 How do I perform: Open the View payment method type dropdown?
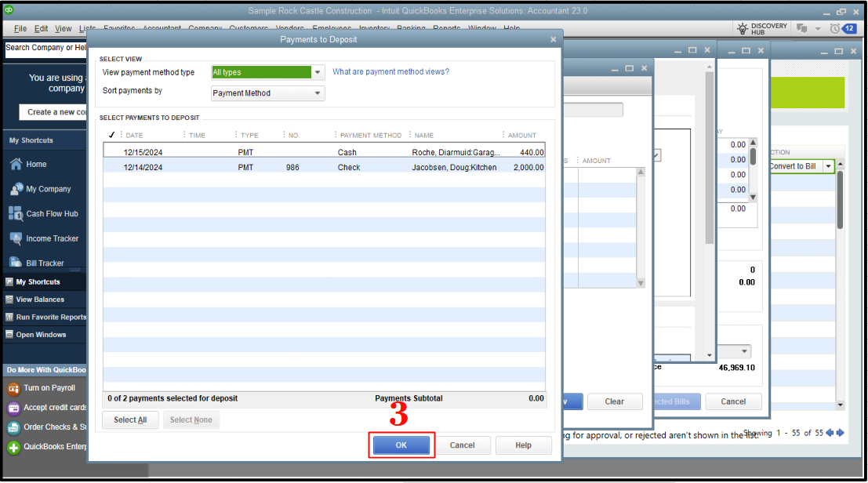click(318, 72)
